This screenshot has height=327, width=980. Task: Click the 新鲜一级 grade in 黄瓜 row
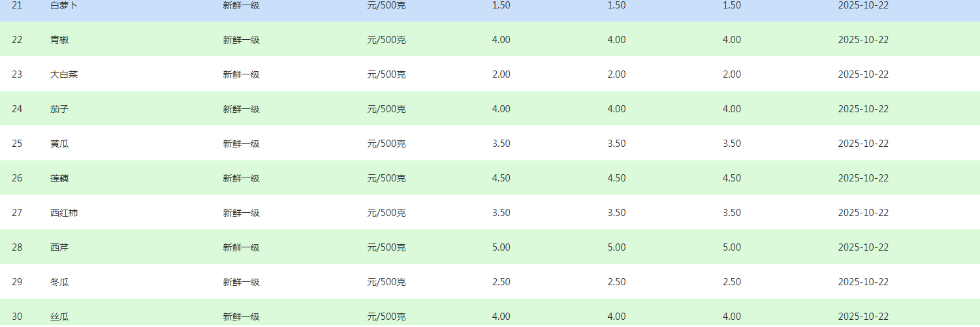242,144
